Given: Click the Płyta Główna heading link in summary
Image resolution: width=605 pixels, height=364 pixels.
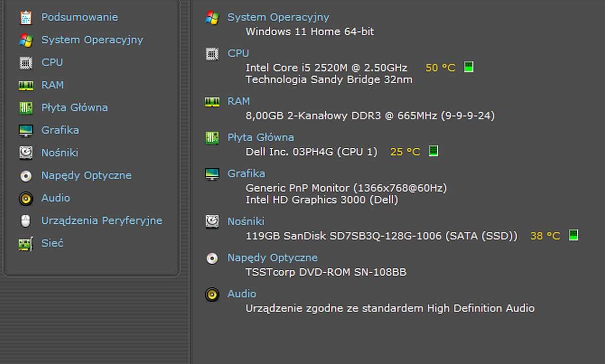Looking at the screenshot, I should pos(261,137).
